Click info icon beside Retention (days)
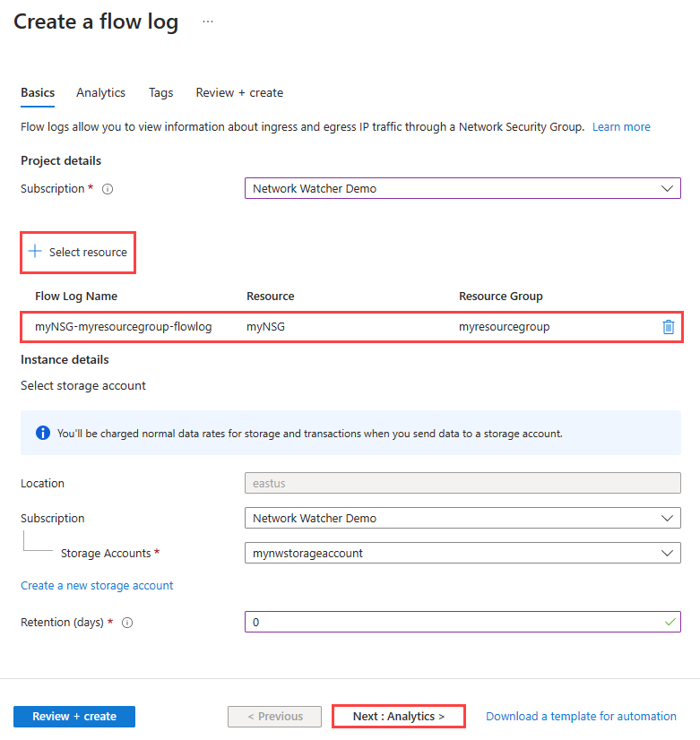Viewport: 700px width, 740px height. 126,623
